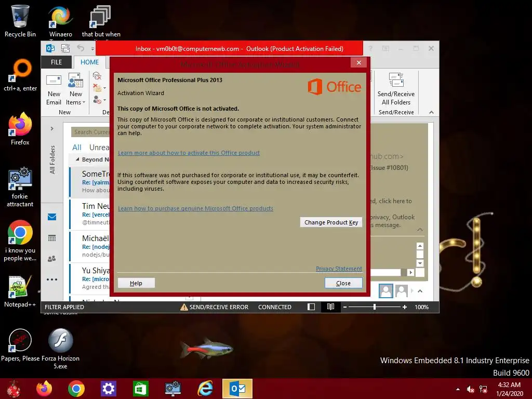This screenshot has height=399, width=532.
Task: Open the Learn how to purchase genuine Office link
Action: point(195,209)
